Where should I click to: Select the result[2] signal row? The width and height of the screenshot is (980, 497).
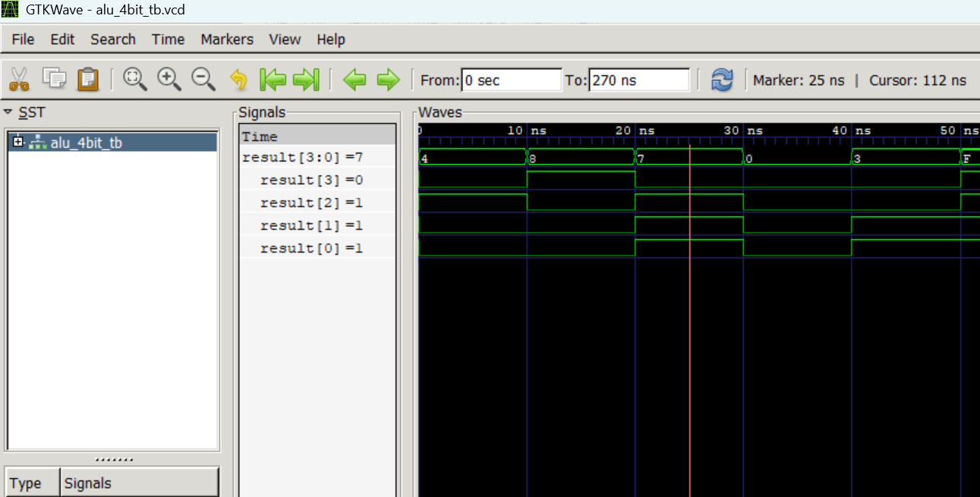pos(317,203)
